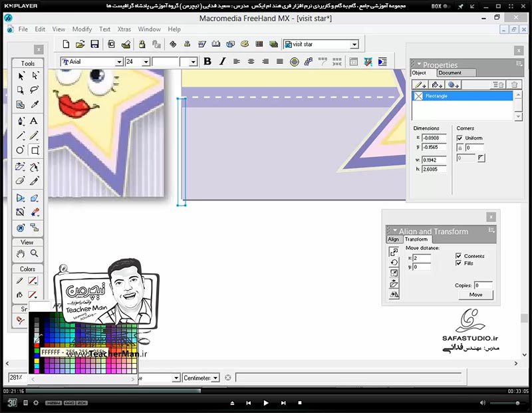Click the Reflect icon in Transform panel
The height and width of the screenshot is (413, 532).
pos(394,295)
